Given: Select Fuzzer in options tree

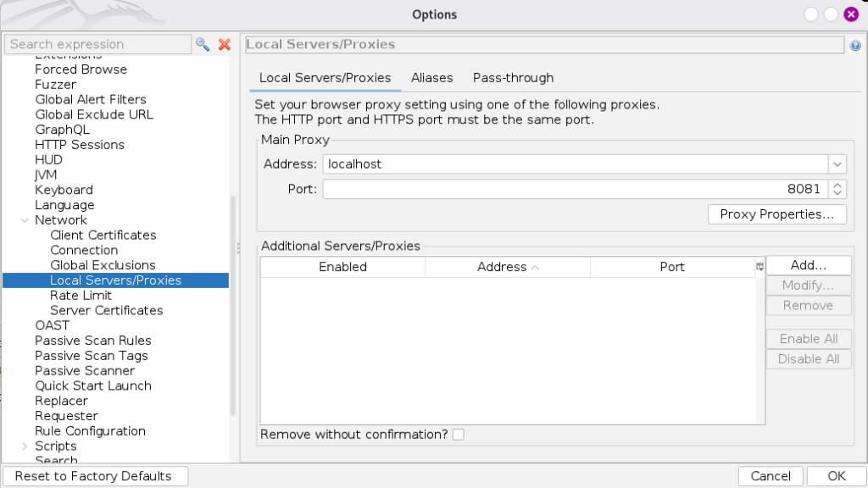Looking at the screenshot, I should (55, 85).
